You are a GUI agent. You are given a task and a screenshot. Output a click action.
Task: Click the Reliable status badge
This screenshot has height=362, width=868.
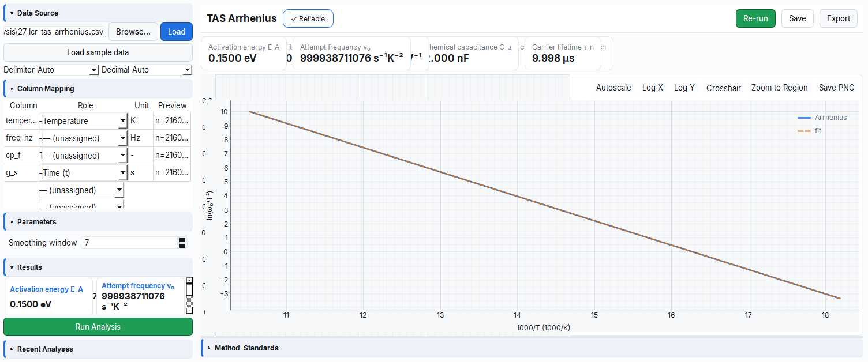point(308,18)
